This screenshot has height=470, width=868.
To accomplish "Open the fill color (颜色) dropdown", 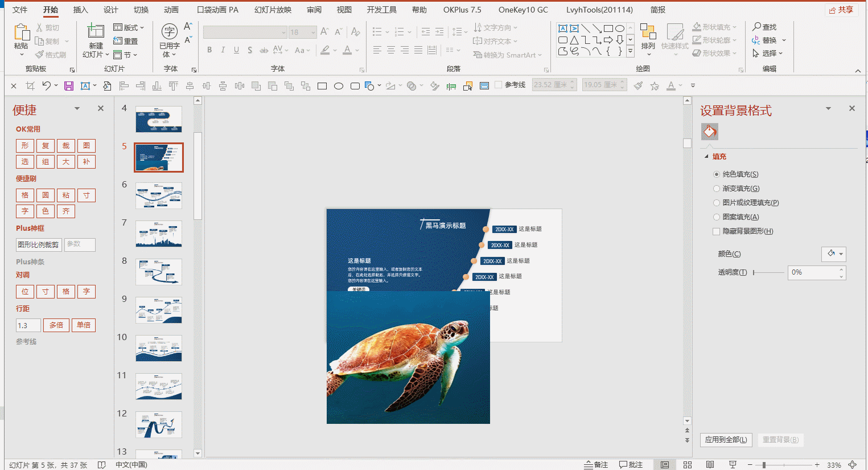I will 834,254.
